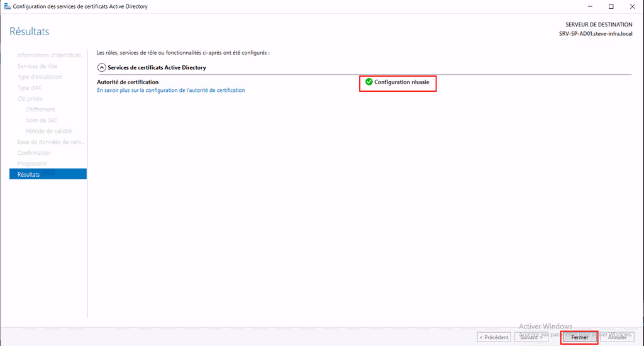This screenshot has width=644, height=346.
Task: Open the Confirmation step in sidebar
Action: (33, 153)
